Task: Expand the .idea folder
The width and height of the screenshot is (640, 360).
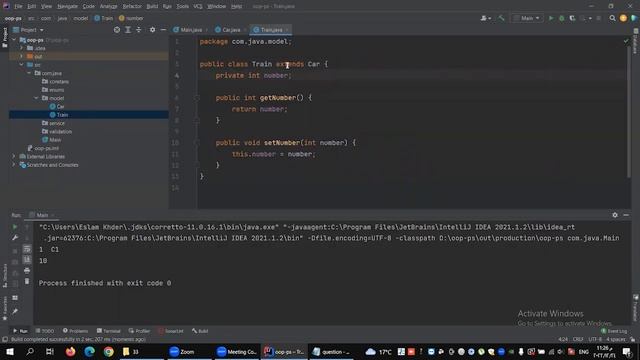Action: click(22, 48)
